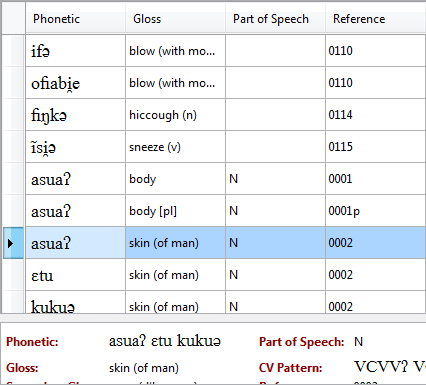The image size is (426, 385).
Task: Select the sneeze (v) gloss cell
Action: 176,147
